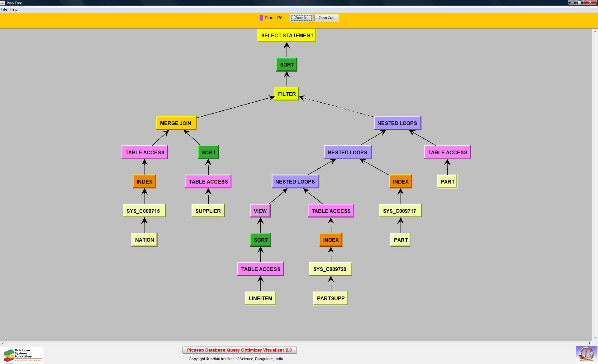Select the SELECT STATEMENT root node
598x364 pixels.
[287, 35]
